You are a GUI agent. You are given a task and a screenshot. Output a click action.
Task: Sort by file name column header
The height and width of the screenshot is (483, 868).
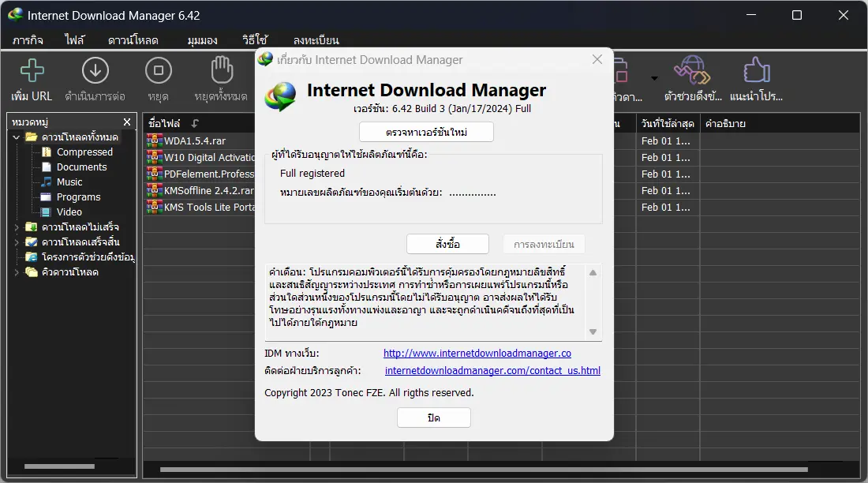[164, 124]
